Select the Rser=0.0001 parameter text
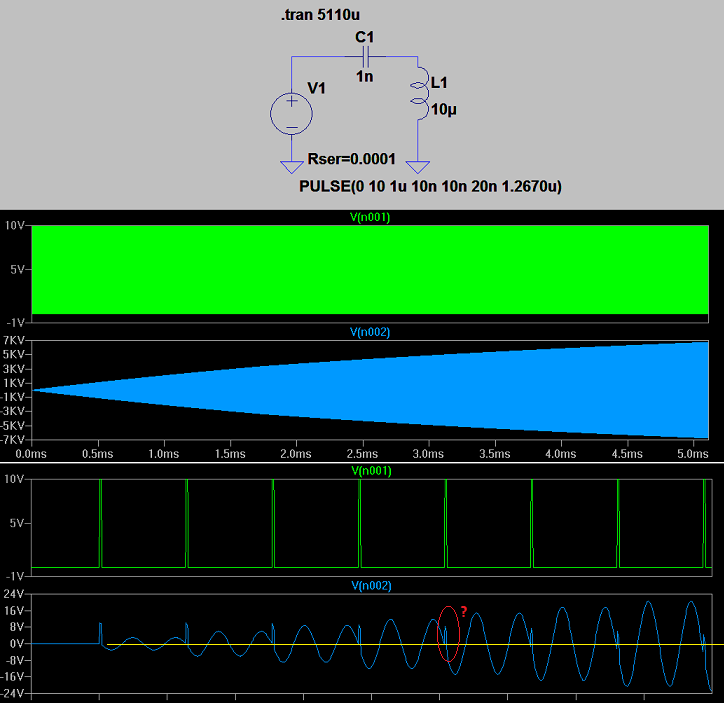This screenshot has height=704, width=724. pos(351,159)
